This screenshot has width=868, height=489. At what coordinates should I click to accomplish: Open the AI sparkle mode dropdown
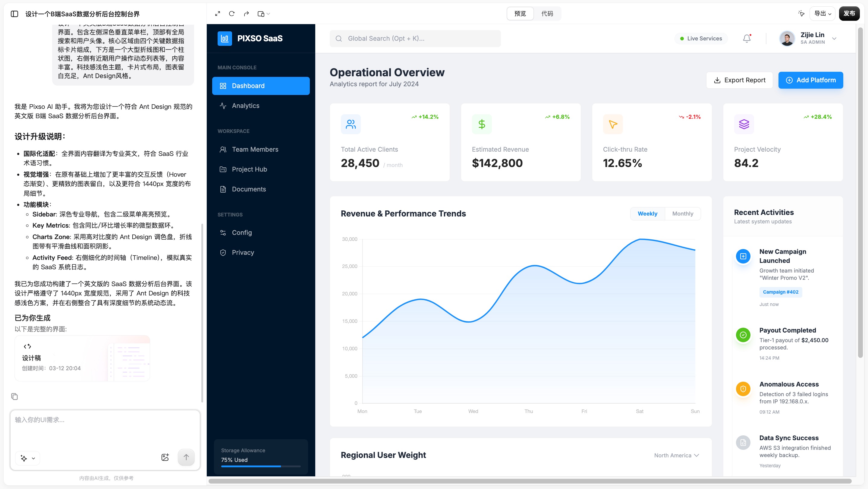pos(28,458)
